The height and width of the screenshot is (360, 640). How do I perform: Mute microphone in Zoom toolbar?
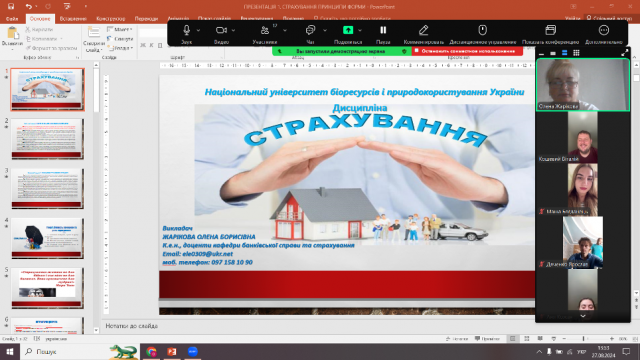point(187,30)
